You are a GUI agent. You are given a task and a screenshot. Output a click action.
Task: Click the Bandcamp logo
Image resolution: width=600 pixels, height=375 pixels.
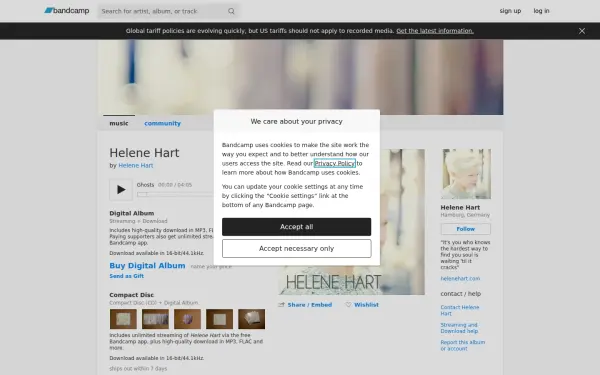67,11
